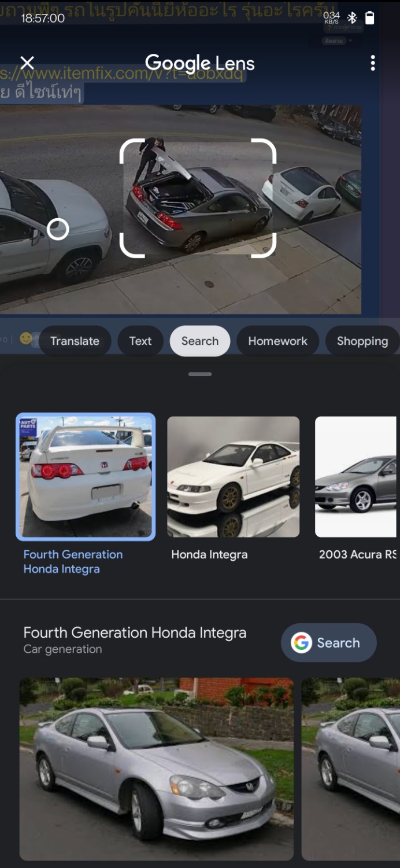Image resolution: width=400 pixels, height=868 pixels.
Task: Tap the battery icon in the status bar
Action: pos(370,18)
